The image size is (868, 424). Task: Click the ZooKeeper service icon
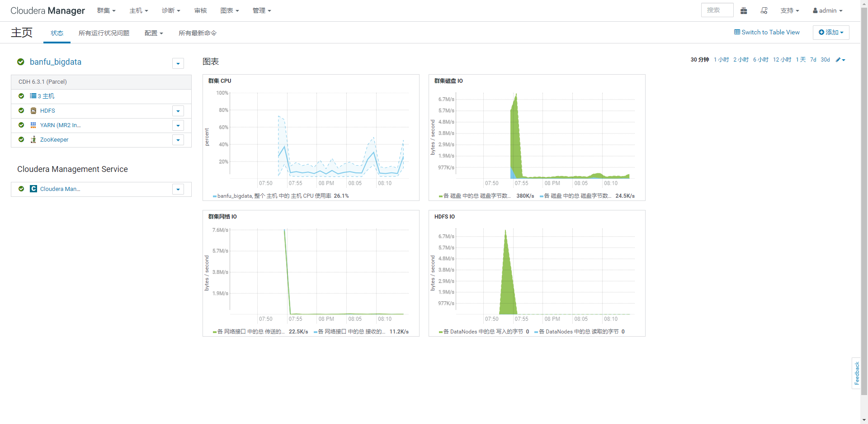tap(33, 140)
